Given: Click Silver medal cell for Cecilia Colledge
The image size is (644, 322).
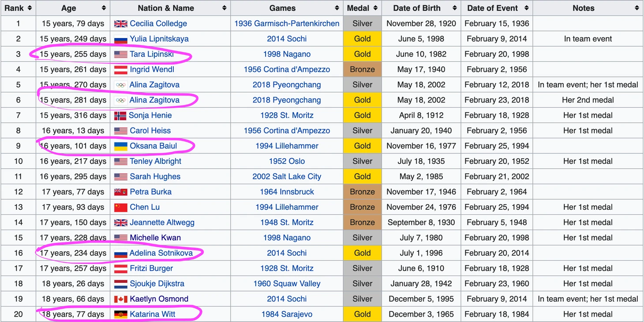Looking at the screenshot, I should (363, 24).
